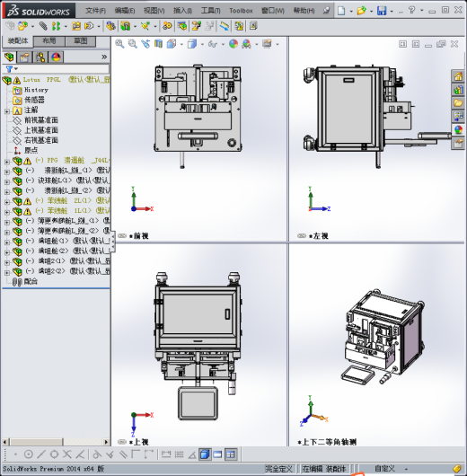
Task: Open the 文件(F) menu
Action: pos(95,11)
